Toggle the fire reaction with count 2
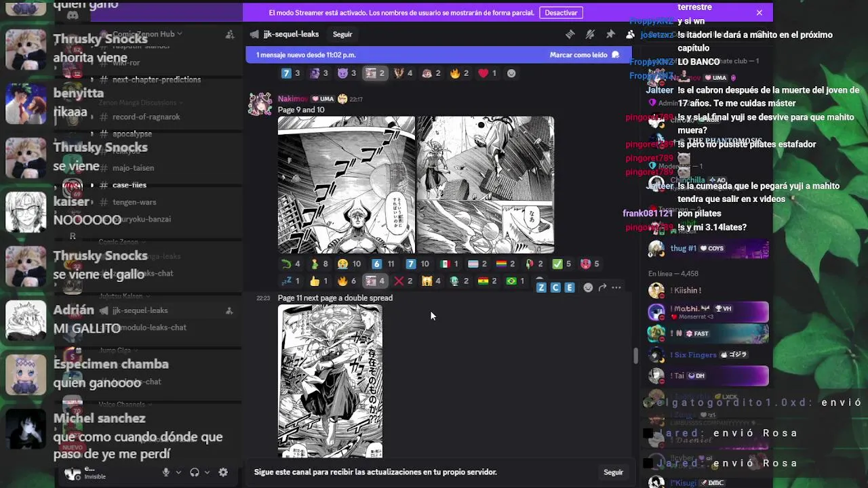Viewport: 868px width, 488px height. pyautogui.click(x=459, y=73)
